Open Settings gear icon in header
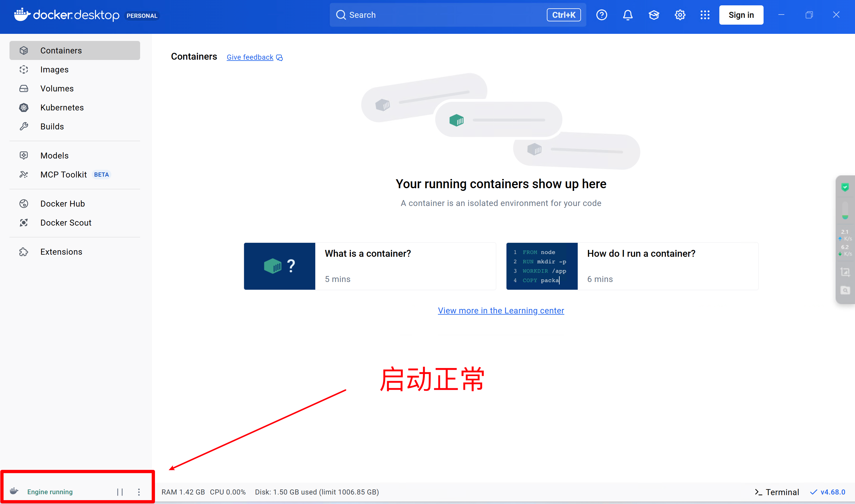The width and height of the screenshot is (855, 504). [x=680, y=15]
